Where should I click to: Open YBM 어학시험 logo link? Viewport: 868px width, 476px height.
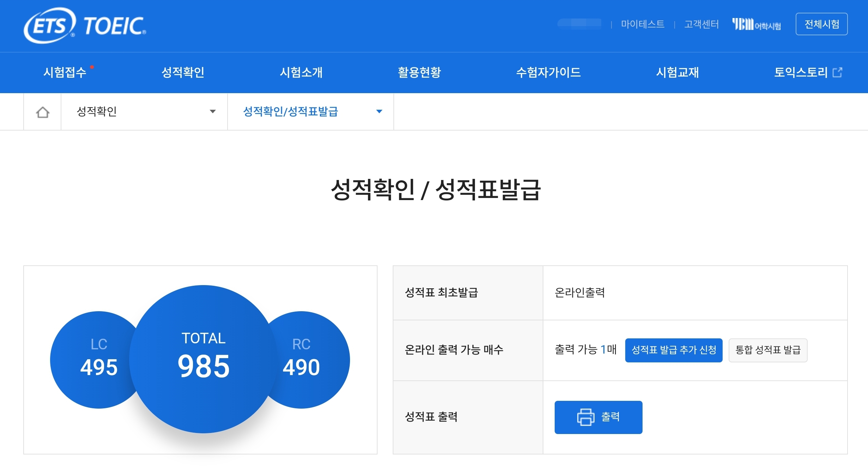[756, 24]
